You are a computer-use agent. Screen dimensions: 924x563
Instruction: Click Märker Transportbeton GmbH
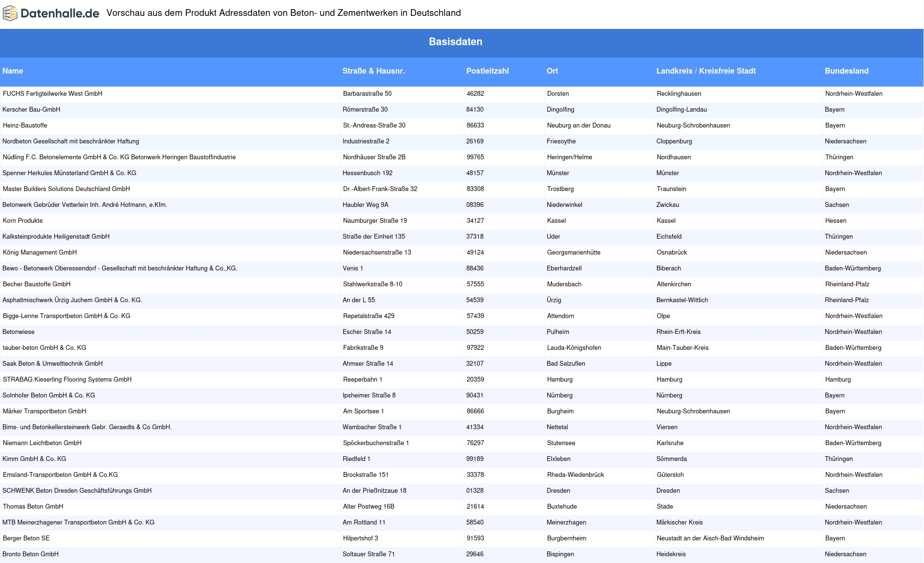(x=44, y=411)
